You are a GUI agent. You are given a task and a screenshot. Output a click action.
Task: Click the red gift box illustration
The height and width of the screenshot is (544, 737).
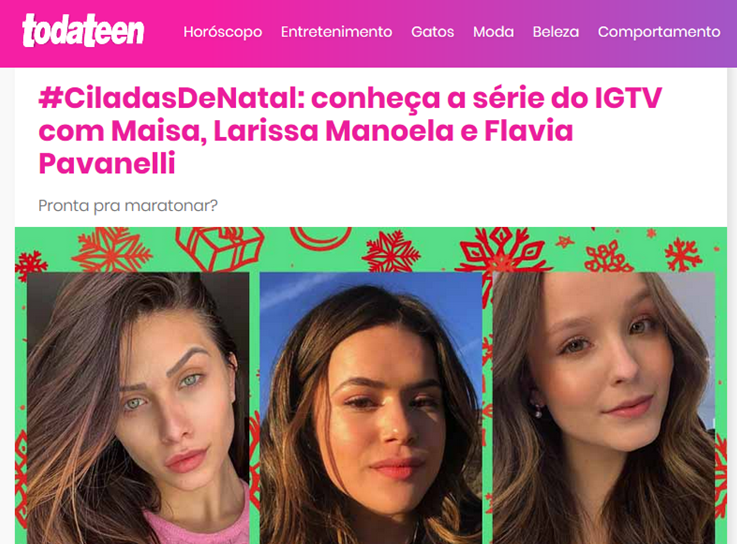tap(220, 249)
